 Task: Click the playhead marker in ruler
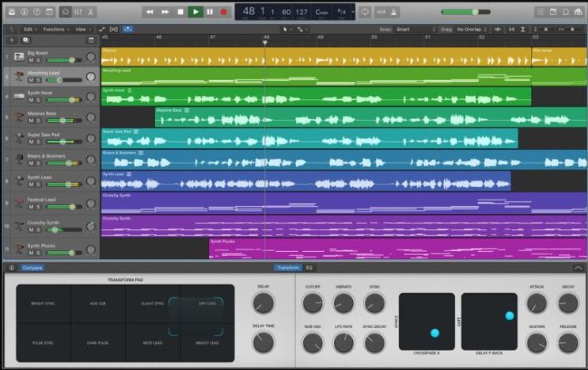265,43
